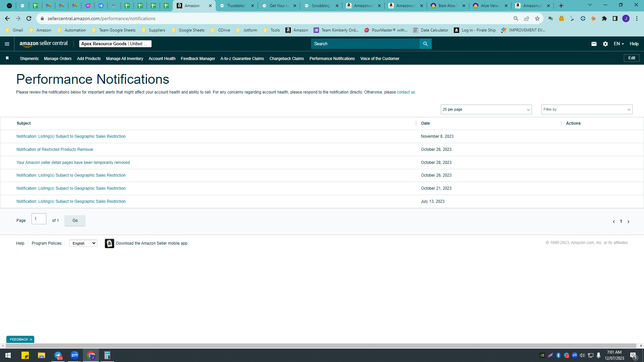Click the amazon seller central logo
Viewport: 644px width, 362px height.
point(44,44)
